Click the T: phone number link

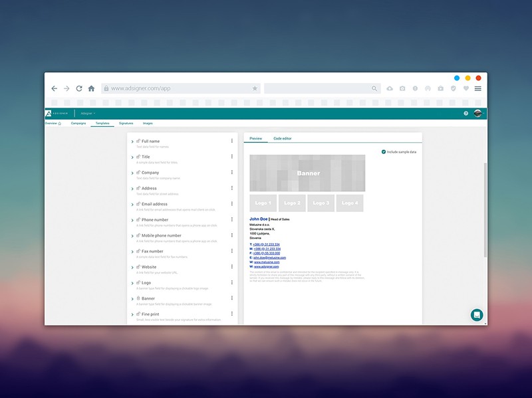point(267,245)
